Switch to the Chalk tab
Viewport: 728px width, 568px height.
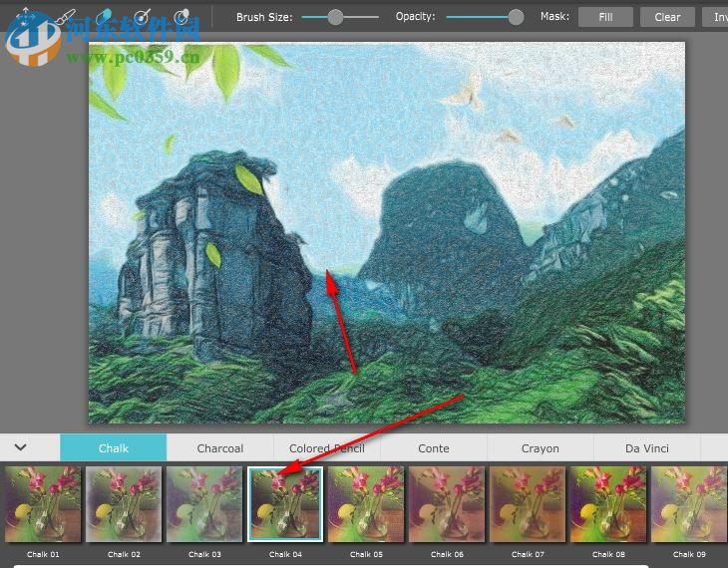pos(114,448)
